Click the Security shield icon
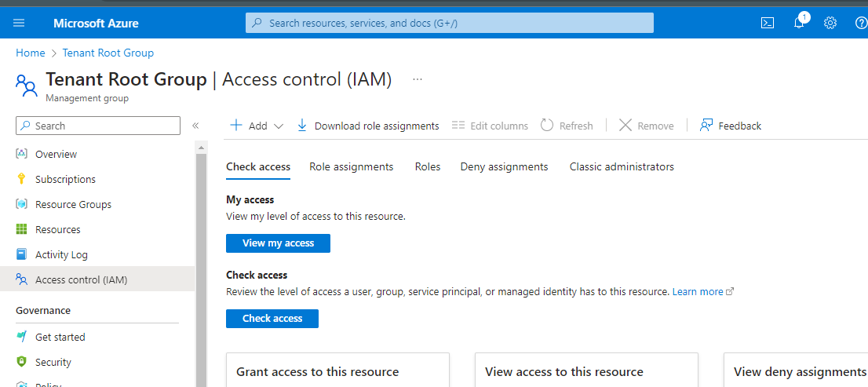868x387 pixels. [22, 362]
